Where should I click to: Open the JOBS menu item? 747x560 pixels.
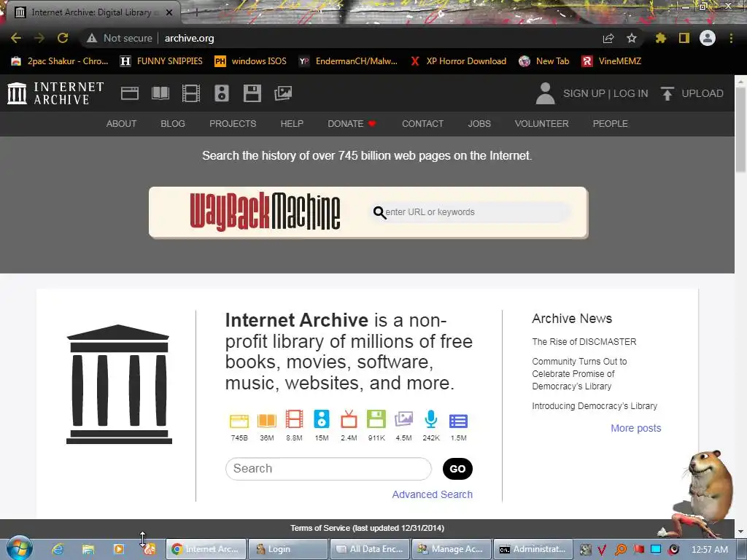[x=479, y=124]
